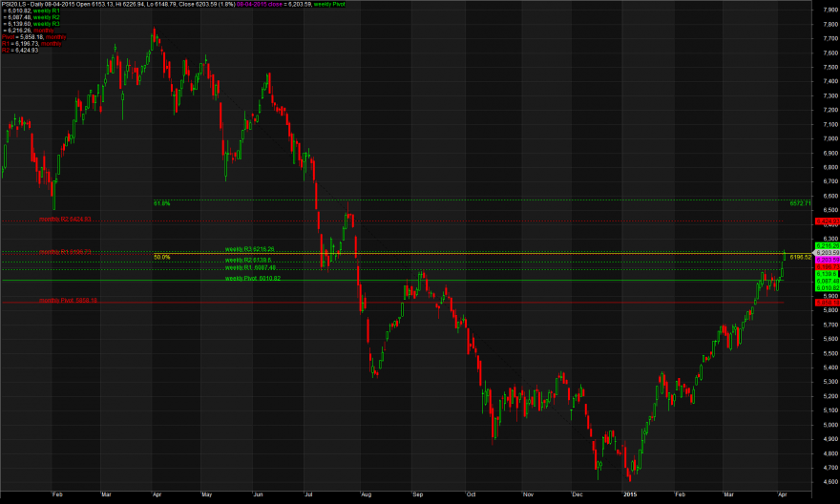Click the red 6,424.93 monthly R2 price tag
This screenshot has height=504, width=840.
point(828,221)
